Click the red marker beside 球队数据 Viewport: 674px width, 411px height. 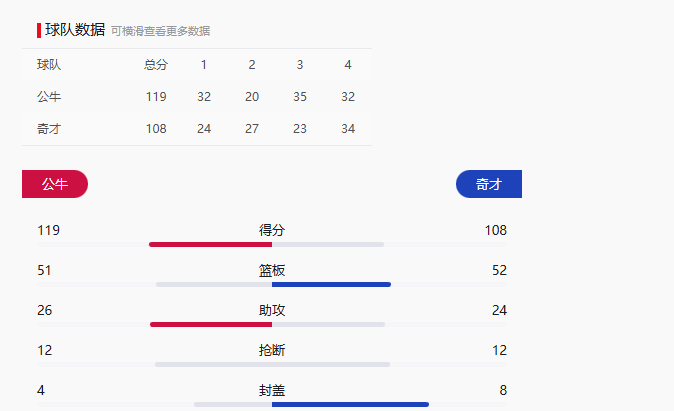click(x=38, y=30)
